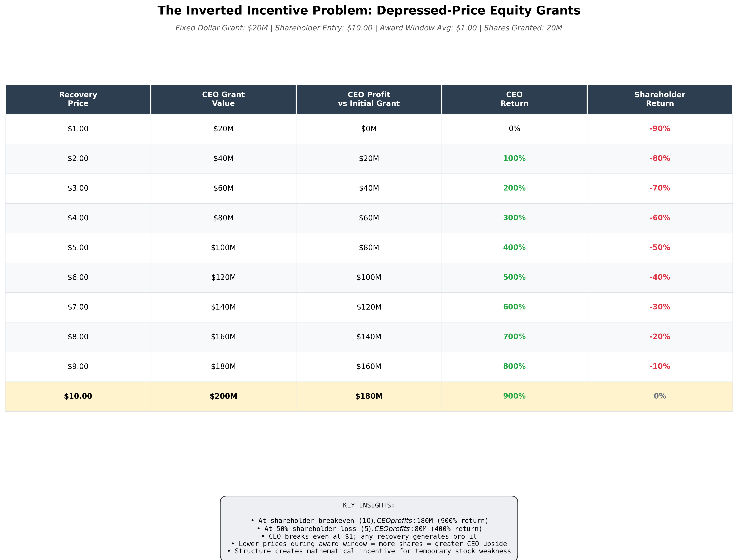Screen dimensions: 738x560
Task: Click the CEO Return column header
Action: (x=514, y=99)
